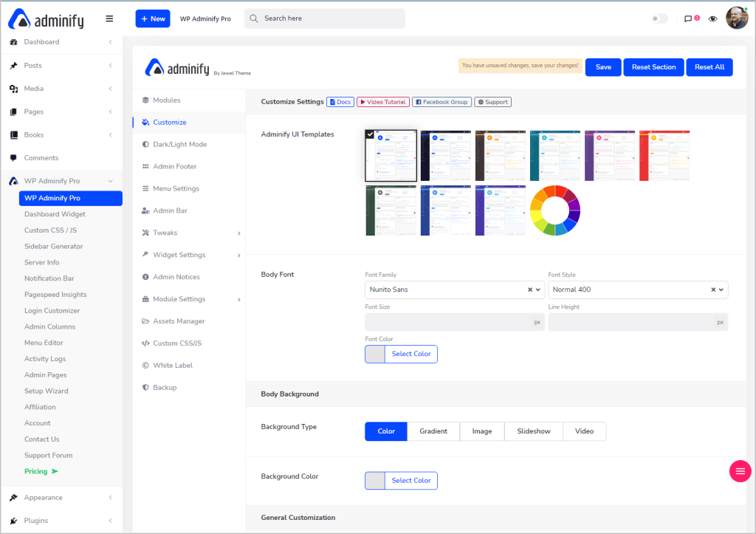Screen dimensions: 756x534
Task: Expand the Tweaks submenu arrow
Action: [x=239, y=233]
